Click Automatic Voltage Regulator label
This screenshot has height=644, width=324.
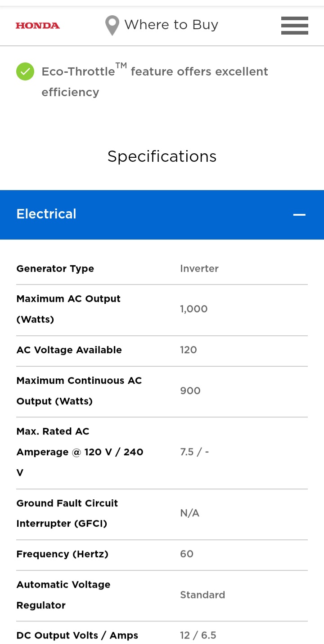(63, 595)
